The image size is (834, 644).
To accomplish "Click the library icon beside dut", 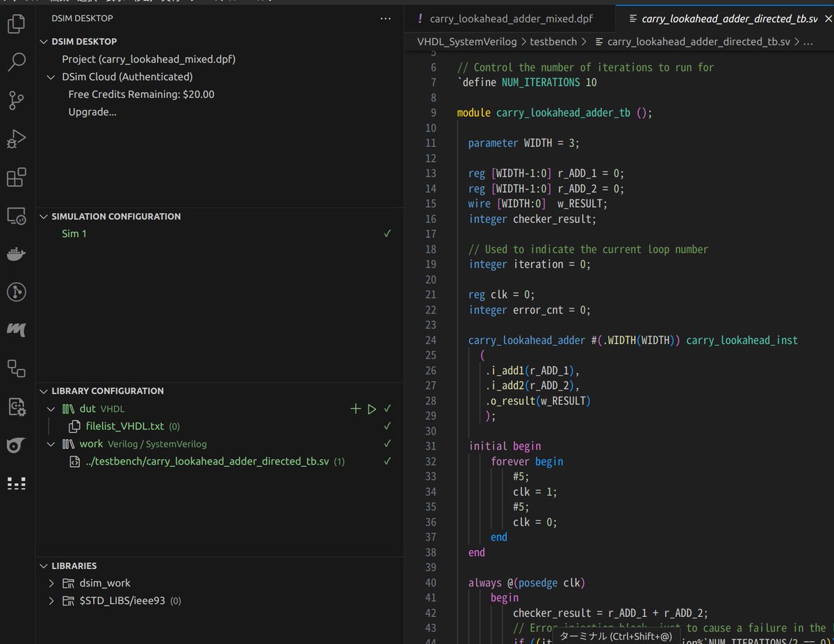I will 69,409.
